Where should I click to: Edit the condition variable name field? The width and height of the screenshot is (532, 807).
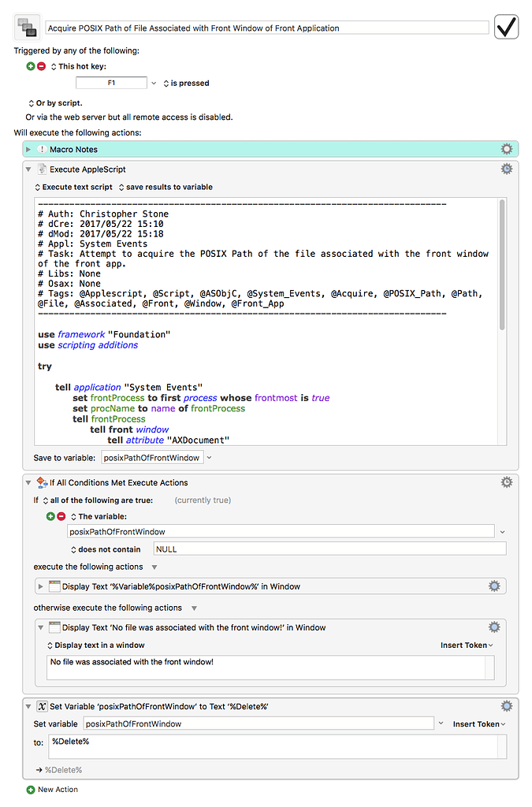coord(281,532)
